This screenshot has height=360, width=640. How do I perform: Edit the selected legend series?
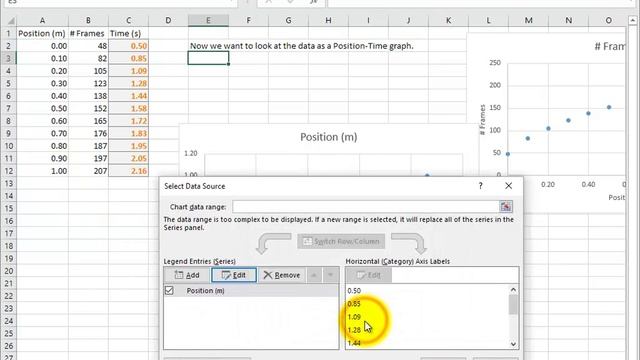pos(234,275)
